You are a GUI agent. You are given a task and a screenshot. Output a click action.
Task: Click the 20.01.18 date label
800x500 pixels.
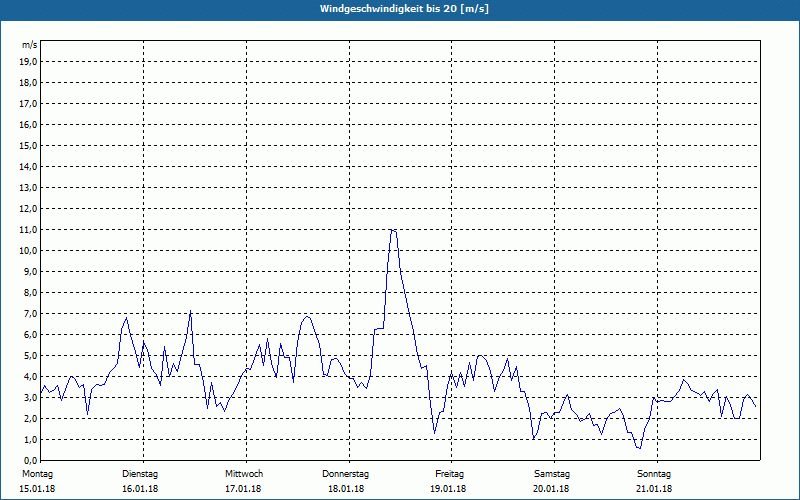(x=551, y=489)
